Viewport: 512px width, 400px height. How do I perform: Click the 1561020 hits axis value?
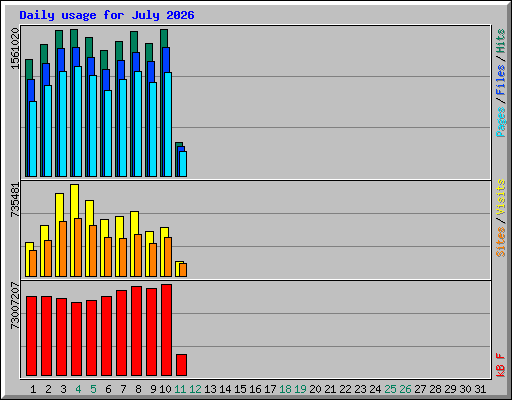(15, 49)
